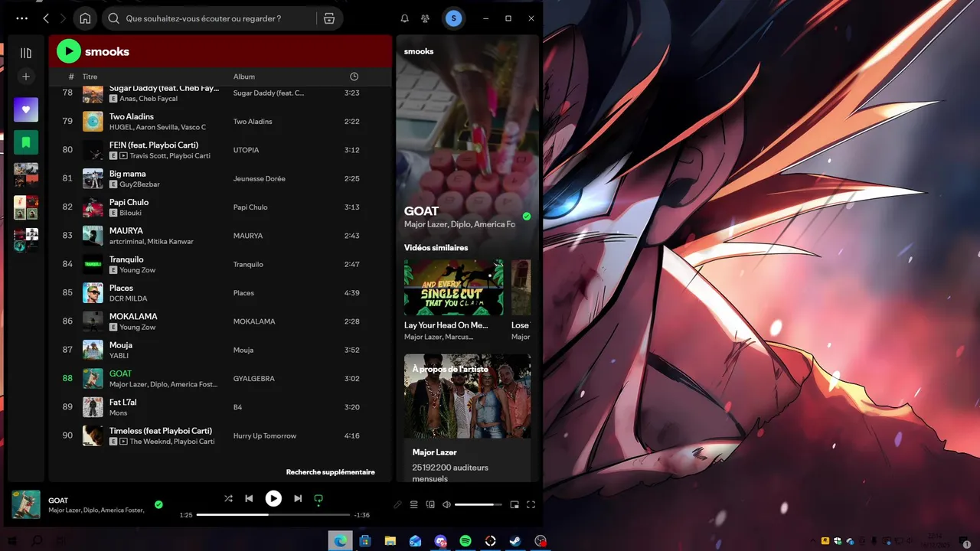Open the green bookmark episodes item
The width and height of the screenshot is (980, 551).
26,142
